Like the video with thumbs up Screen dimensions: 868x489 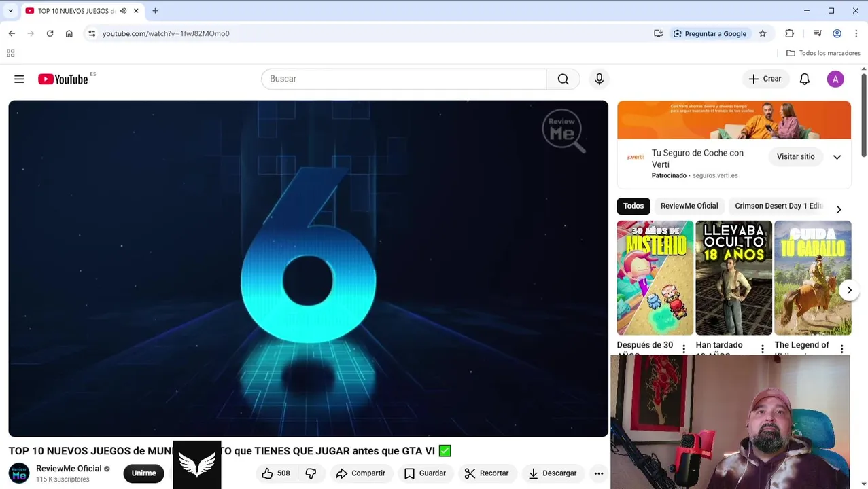click(x=275, y=473)
